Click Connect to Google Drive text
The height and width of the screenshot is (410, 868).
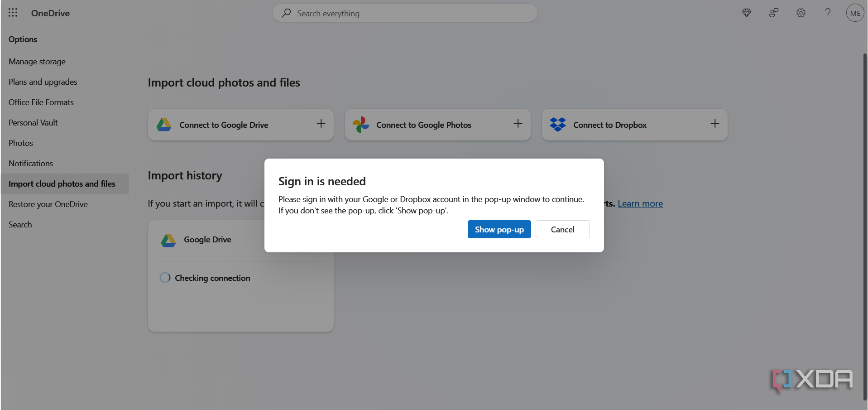click(224, 125)
